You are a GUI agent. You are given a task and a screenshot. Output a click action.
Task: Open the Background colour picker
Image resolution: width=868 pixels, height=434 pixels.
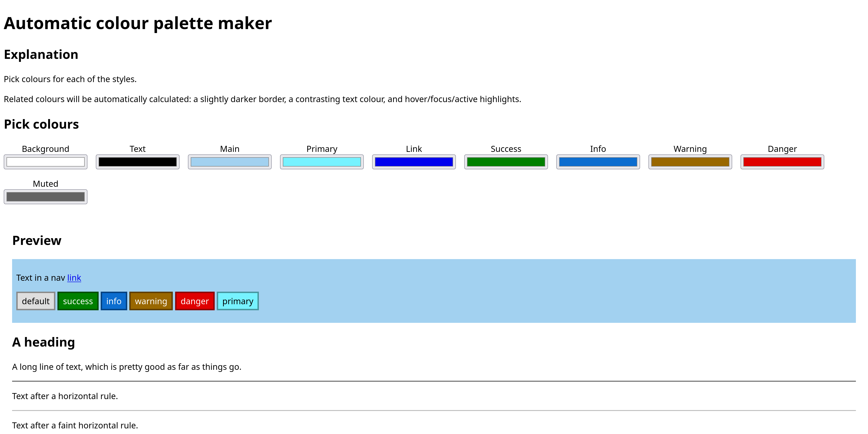click(x=46, y=162)
